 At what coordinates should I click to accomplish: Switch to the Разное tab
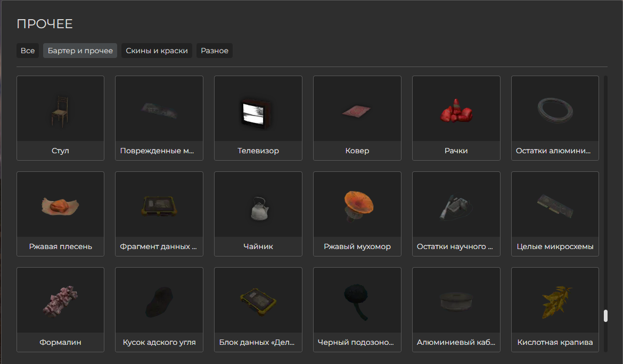215,51
